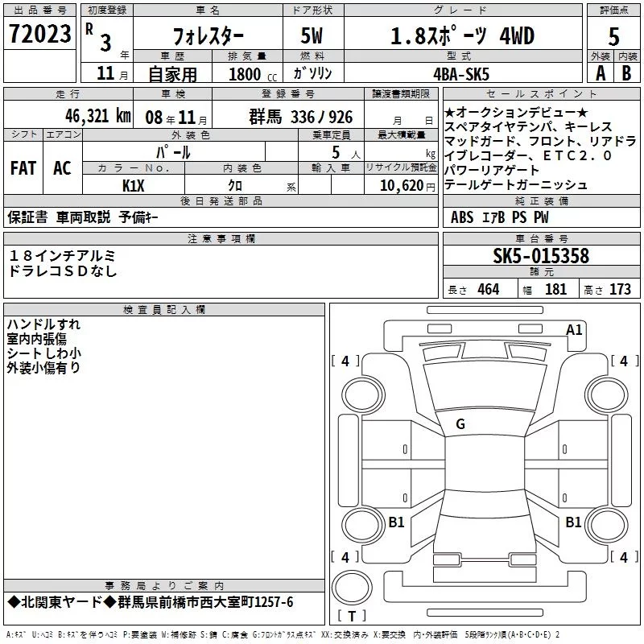The image size is (644, 644).
Task: Click the chassis number SK5-015358
Action: pyautogui.click(x=541, y=255)
